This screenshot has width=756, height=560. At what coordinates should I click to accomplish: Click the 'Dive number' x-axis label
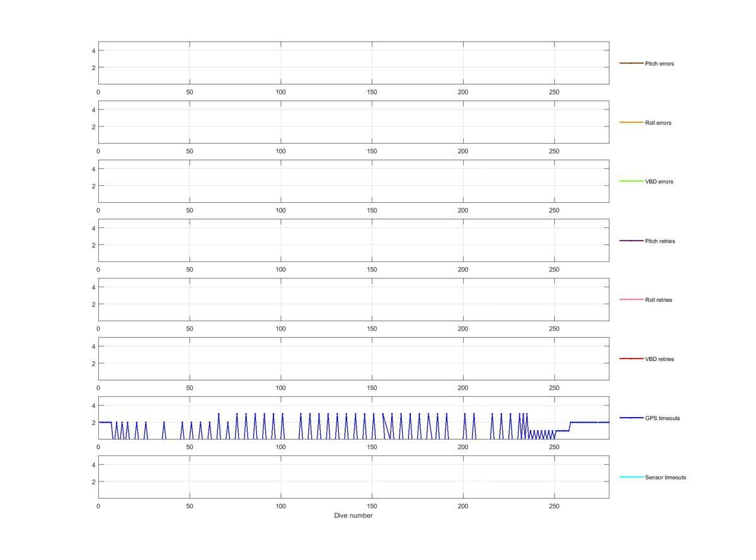tap(353, 515)
